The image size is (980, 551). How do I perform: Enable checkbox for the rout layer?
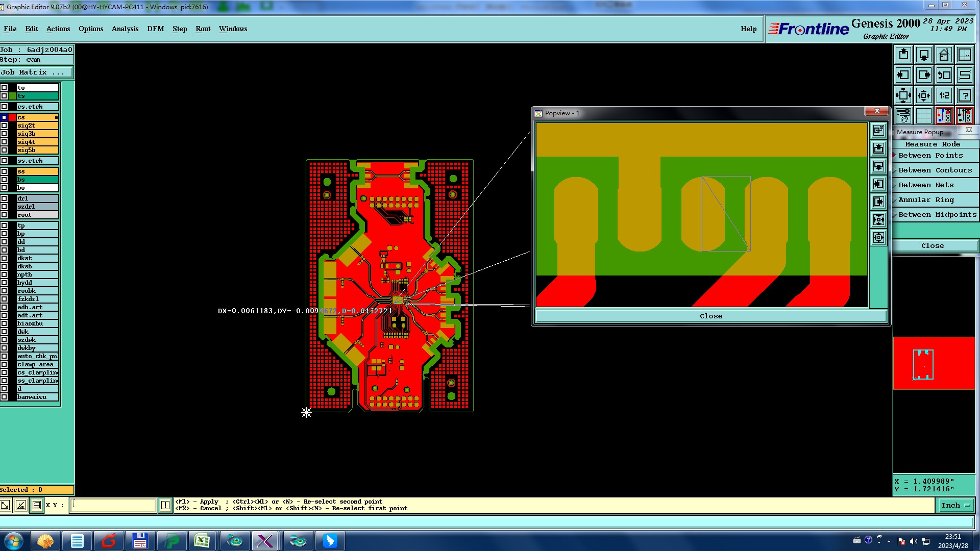point(4,215)
